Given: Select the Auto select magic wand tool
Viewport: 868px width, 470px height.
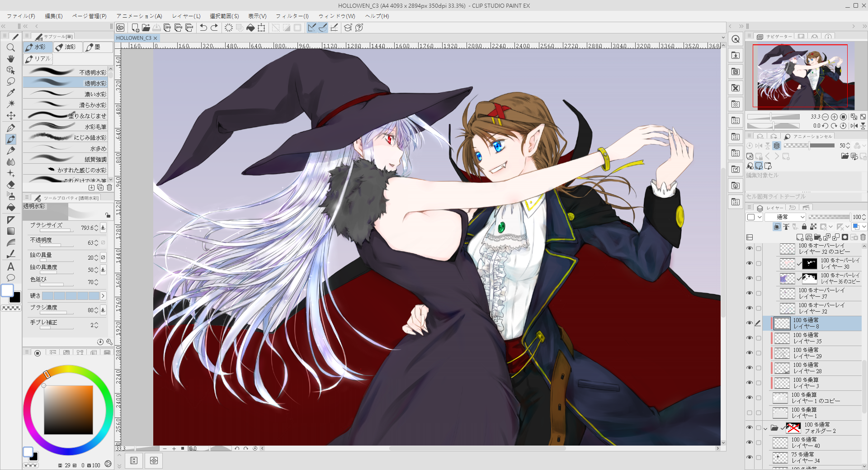Looking at the screenshot, I should click(11, 104).
